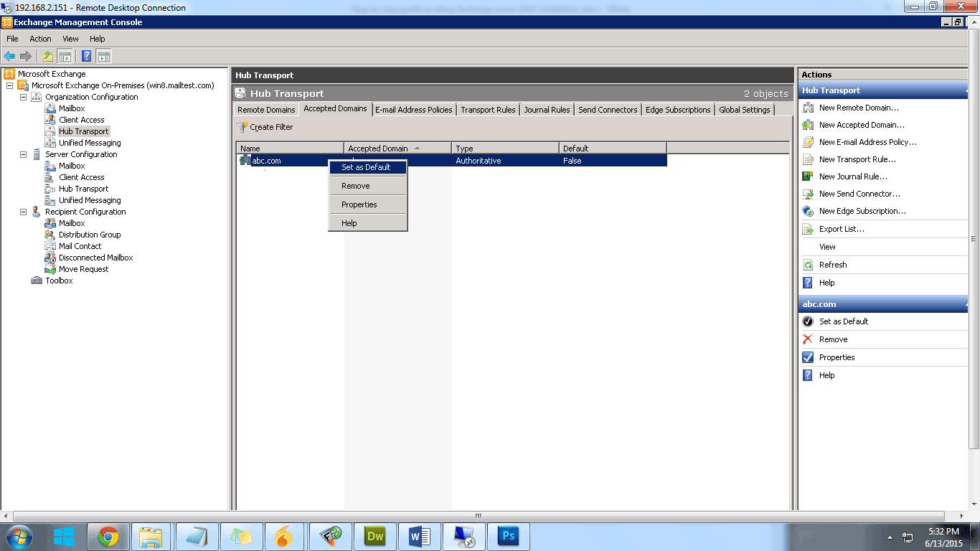
Task: Choose Properties in the context menu
Action: [368, 204]
